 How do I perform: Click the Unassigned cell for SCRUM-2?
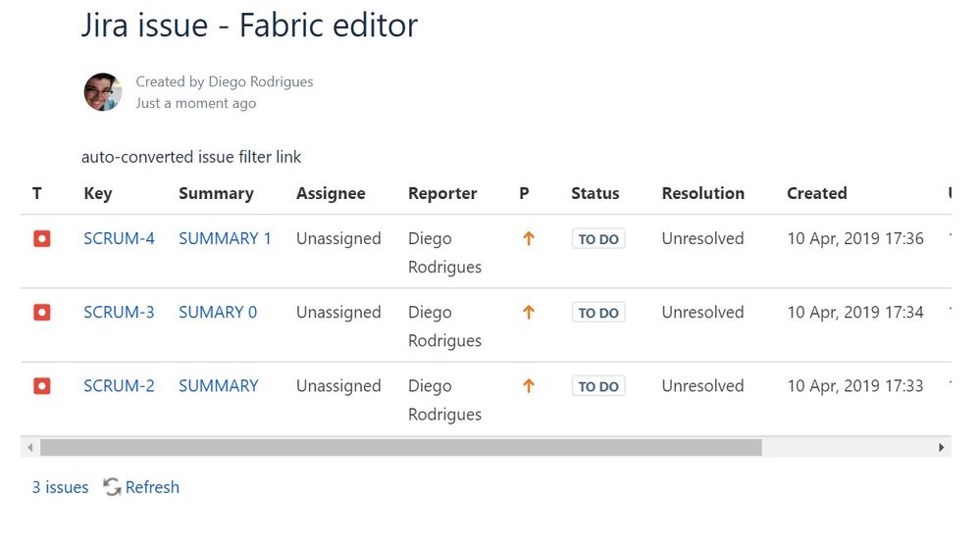click(338, 386)
